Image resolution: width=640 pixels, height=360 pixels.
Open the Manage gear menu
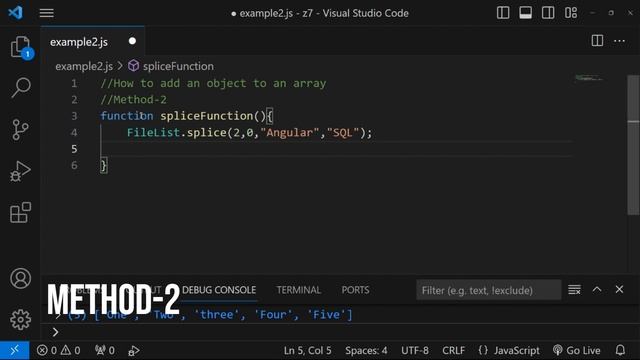tap(20, 319)
